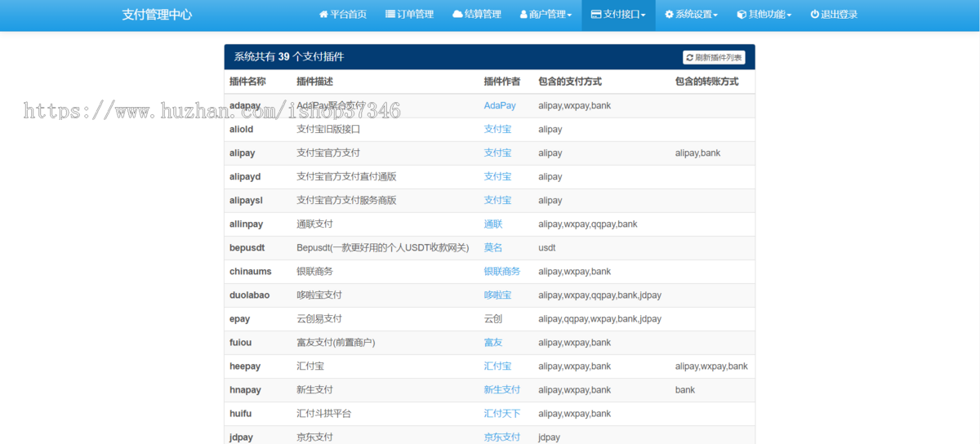Expand the 商户管理 dropdown caret
The height and width of the screenshot is (444, 980).
point(569,16)
